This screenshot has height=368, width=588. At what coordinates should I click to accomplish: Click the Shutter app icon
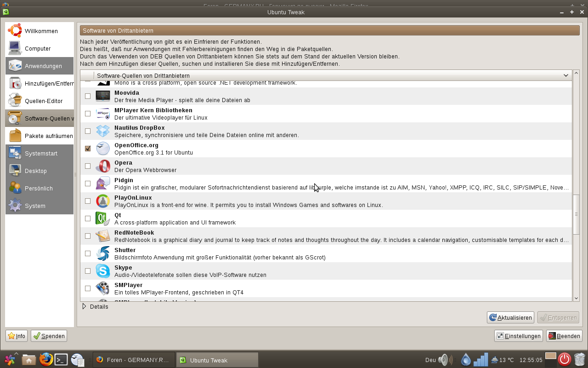(102, 253)
